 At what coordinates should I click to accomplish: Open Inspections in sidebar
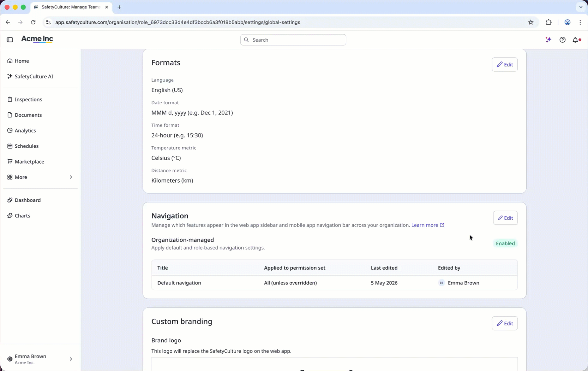pyautogui.click(x=40, y=99)
